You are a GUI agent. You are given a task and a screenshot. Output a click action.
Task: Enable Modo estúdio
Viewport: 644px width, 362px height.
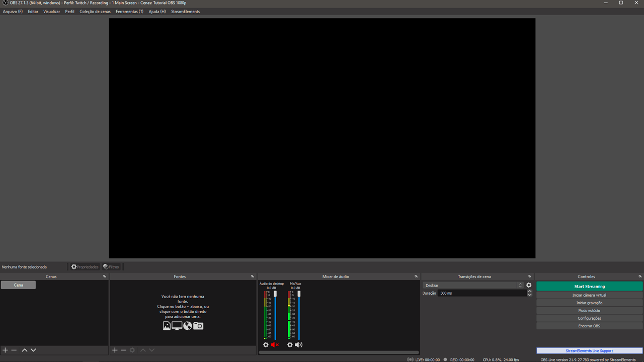tap(590, 311)
